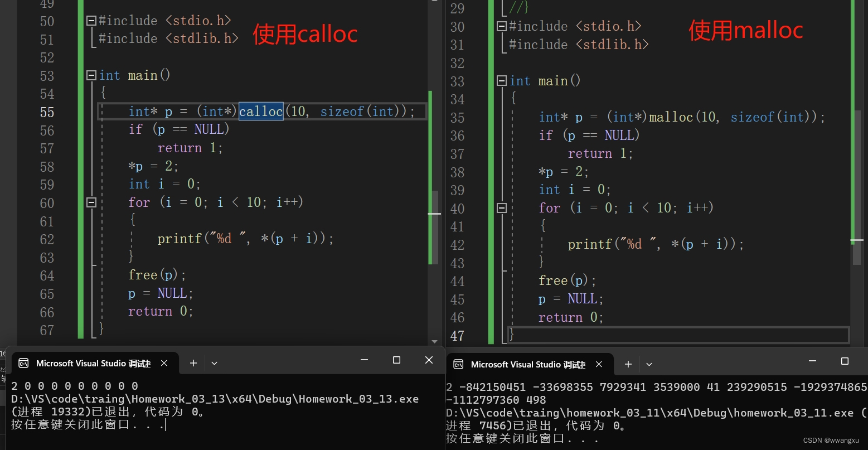This screenshot has width=868, height=450.
Task: Open the left terminal tab dropdown menu
Action: pos(214,363)
